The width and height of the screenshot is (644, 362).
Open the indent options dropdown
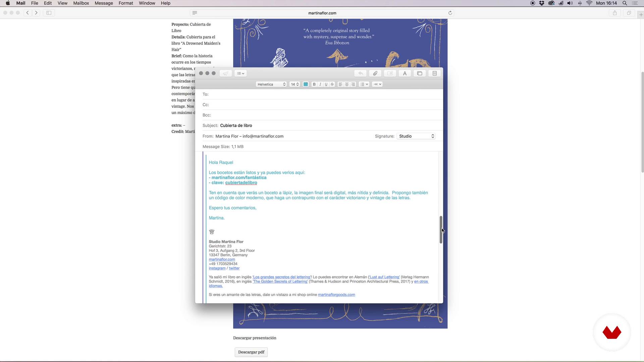pos(377,84)
